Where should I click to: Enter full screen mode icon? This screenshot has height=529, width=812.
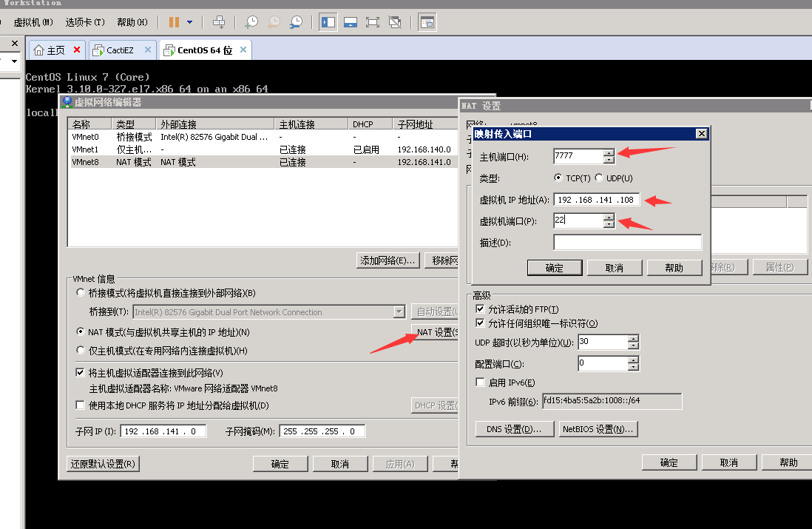point(373,22)
